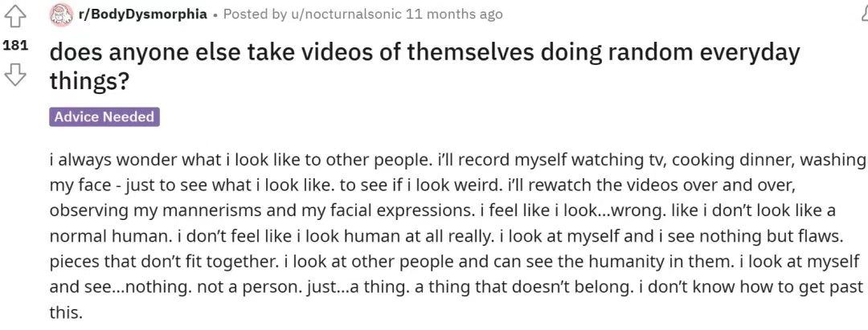
Task: Filter by the Advice Needed flair
Action: pos(104,116)
